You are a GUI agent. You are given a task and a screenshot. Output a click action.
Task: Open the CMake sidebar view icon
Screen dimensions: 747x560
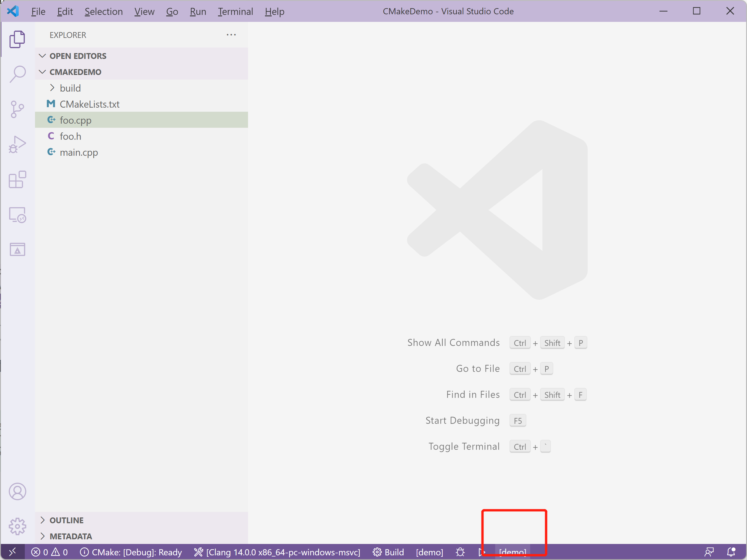(x=17, y=249)
